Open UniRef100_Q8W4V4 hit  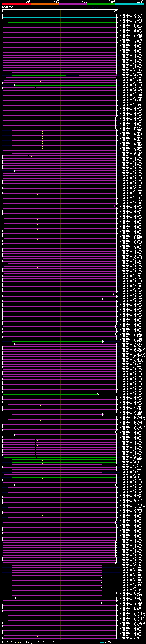pos(131,75)
